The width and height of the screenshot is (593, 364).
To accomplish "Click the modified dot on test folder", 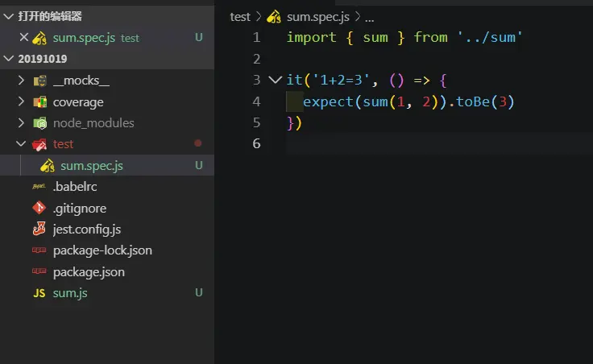I will pos(197,143).
